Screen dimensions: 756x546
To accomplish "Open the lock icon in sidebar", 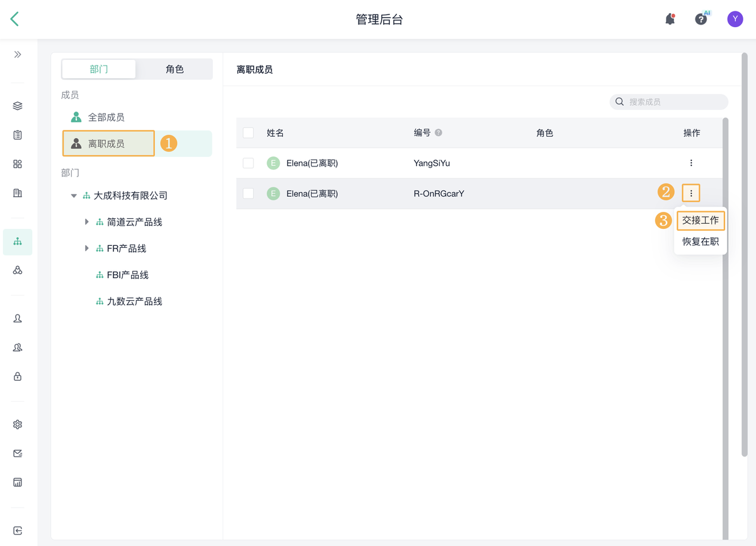I will [18, 376].
